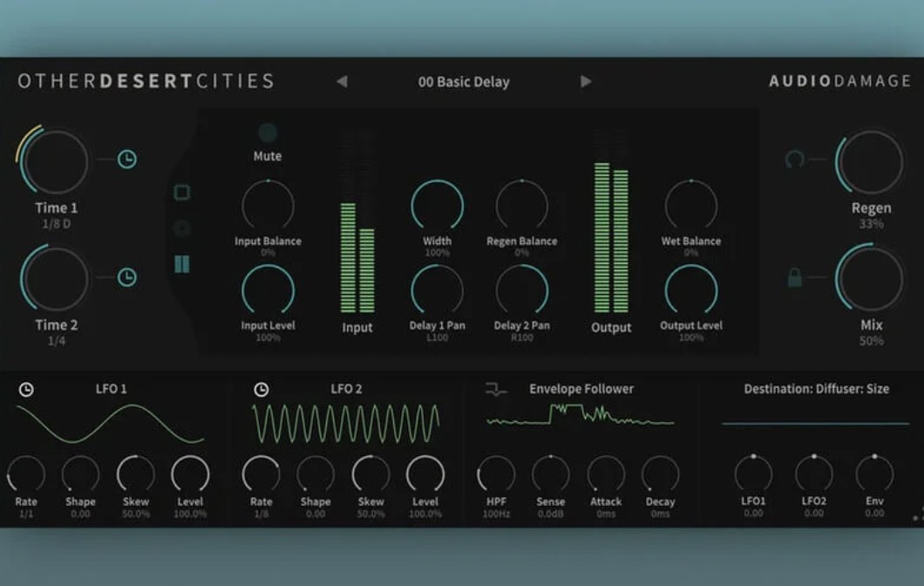924x586 pixels.
Task: Toggle the Mute button
Action: click(x=268, y=133)
